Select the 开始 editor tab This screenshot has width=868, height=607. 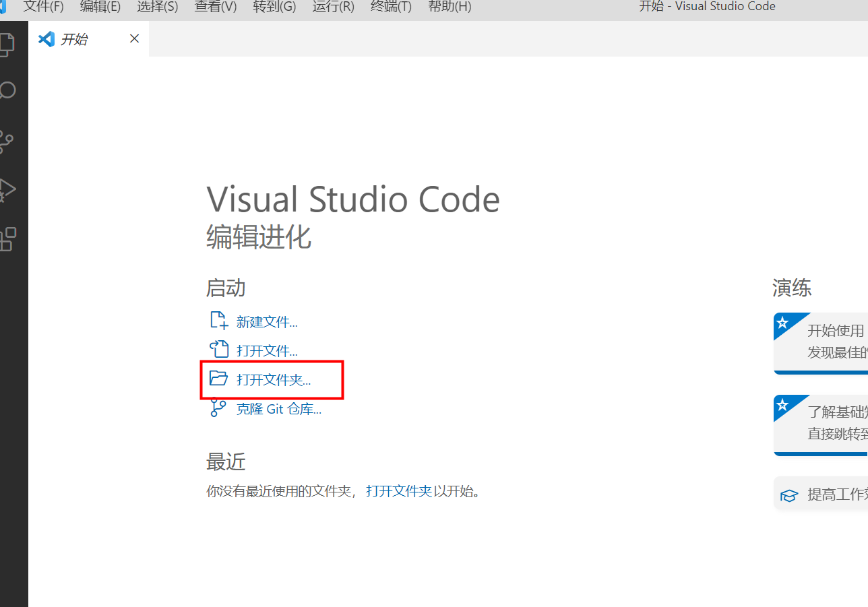point(88,39)
